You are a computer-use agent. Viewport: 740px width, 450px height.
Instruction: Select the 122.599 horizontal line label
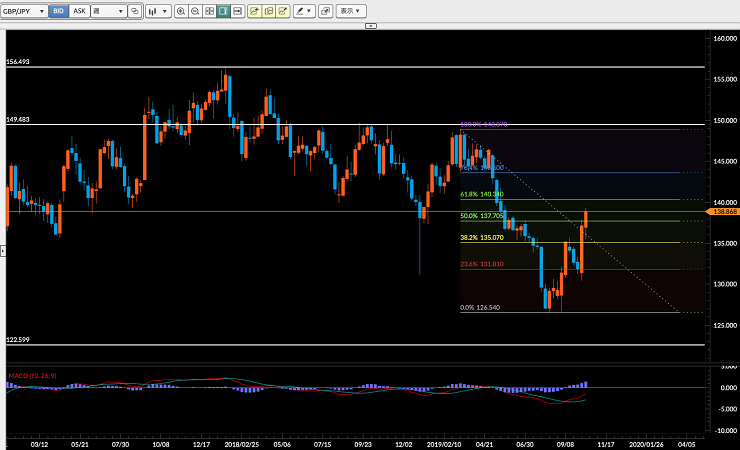click(18, 340)
